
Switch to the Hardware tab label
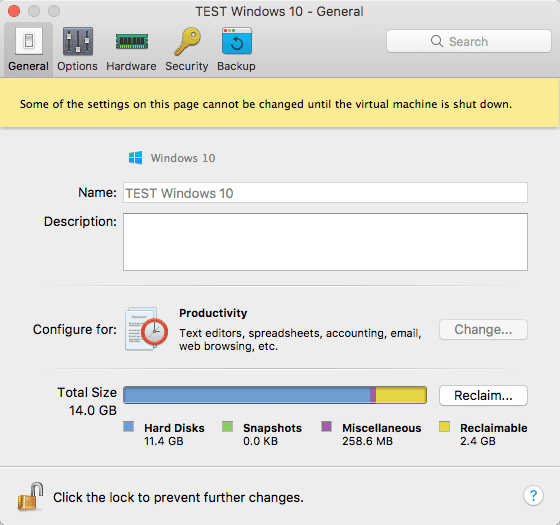click(x=131, y=66)
